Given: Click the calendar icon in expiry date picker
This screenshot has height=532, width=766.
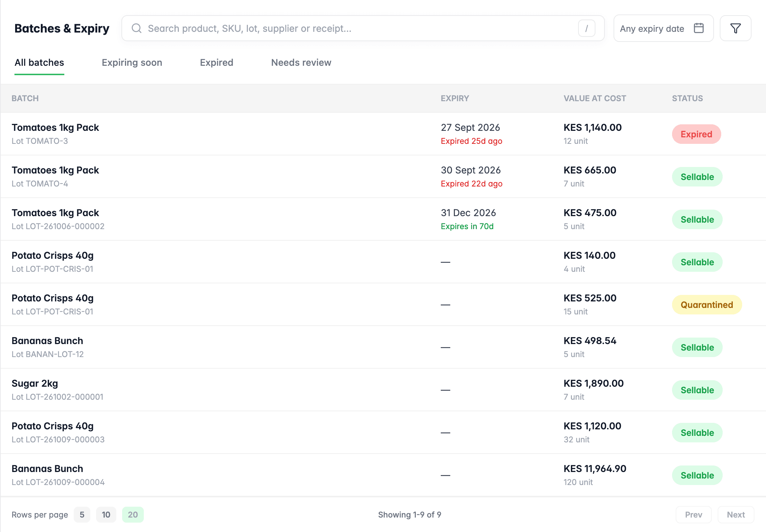Looking at the screenshot, I should (x=699, y=28).
